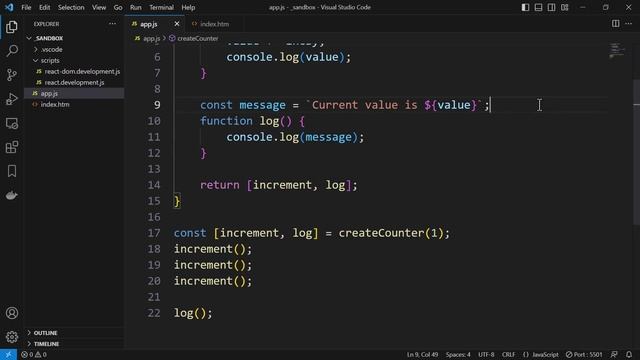640x360 pixels.
Task: Open the Extensions view icon
Action: coord(12,147)
